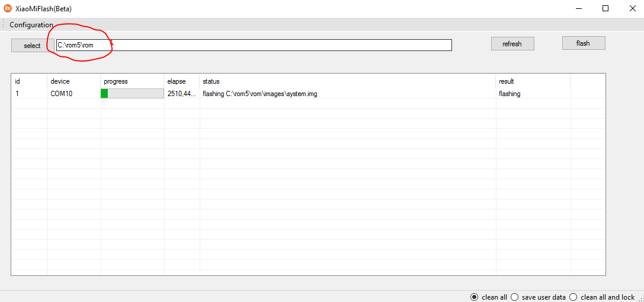Click the select button to choose ROM folder
644x302 pixels.
point(32,45)
